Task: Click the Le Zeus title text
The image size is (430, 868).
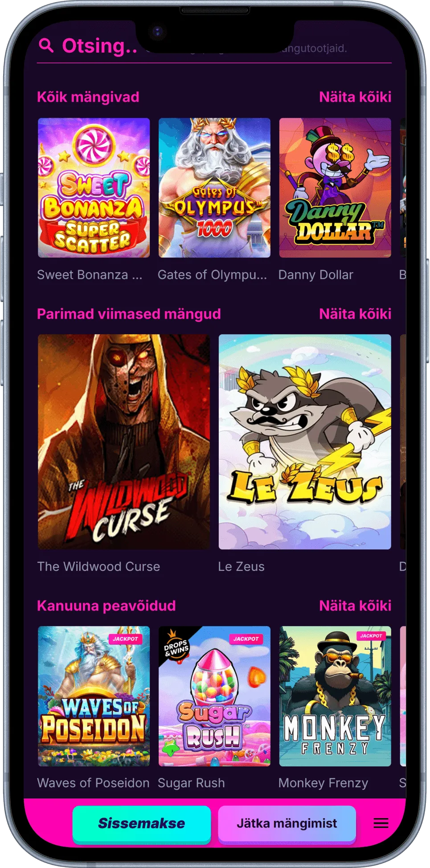Action: coord(241,566)
